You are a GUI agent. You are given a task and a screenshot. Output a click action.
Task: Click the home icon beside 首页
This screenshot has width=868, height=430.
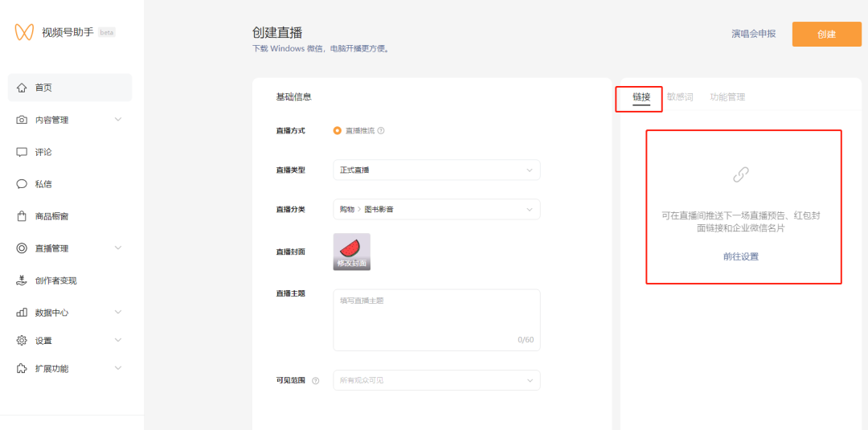(22, 88)
